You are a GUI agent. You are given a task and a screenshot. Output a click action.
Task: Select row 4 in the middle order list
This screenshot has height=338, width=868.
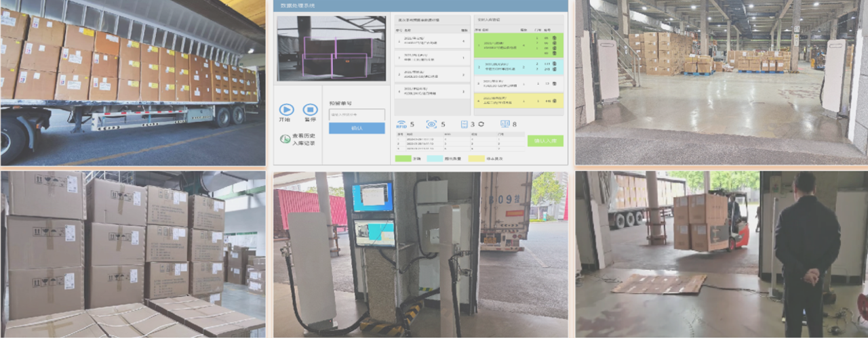(x=433, y=91)
